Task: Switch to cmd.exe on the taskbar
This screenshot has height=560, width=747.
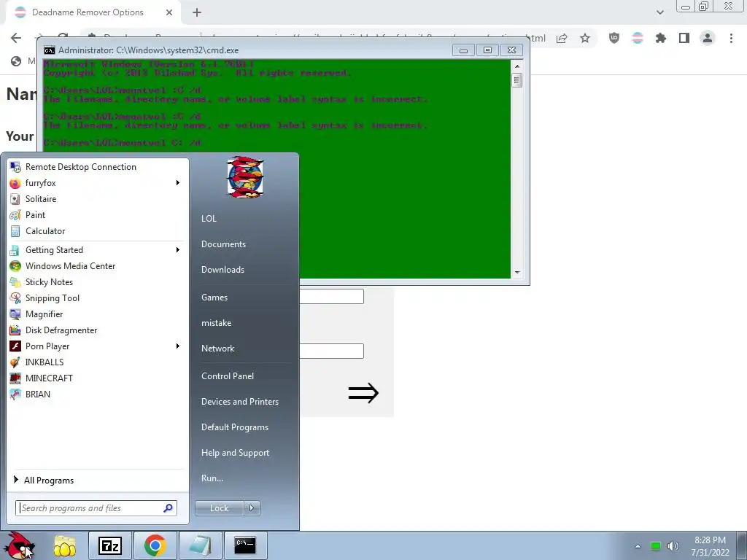Action: click(x=245, y=545)
